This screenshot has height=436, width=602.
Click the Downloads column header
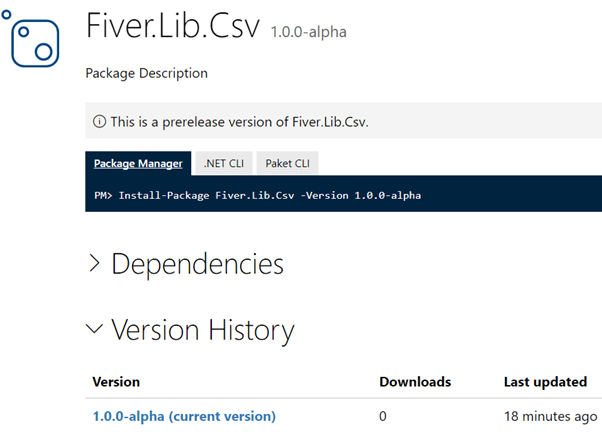point(415,382)
